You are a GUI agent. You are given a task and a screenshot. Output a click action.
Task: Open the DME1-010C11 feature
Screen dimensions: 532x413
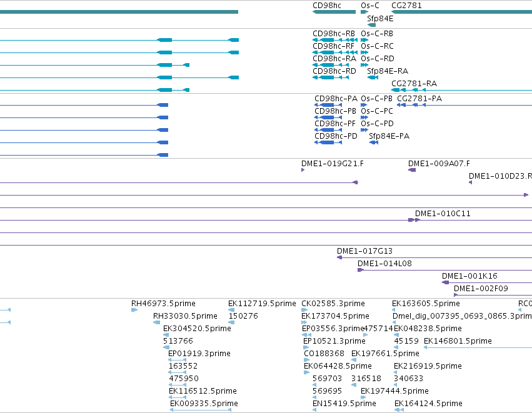[x=443, y=214]
